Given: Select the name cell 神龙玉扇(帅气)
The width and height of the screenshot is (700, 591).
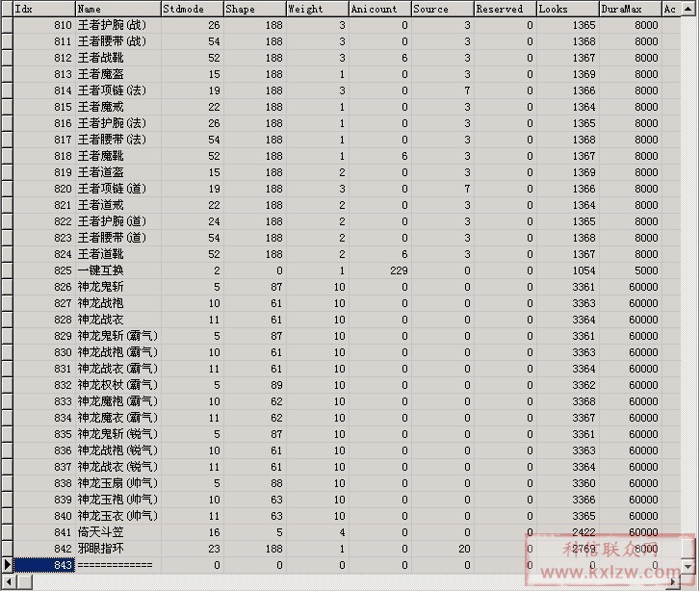Looking at the screenshot, I should pyautogui.click(x=117, y=483).
